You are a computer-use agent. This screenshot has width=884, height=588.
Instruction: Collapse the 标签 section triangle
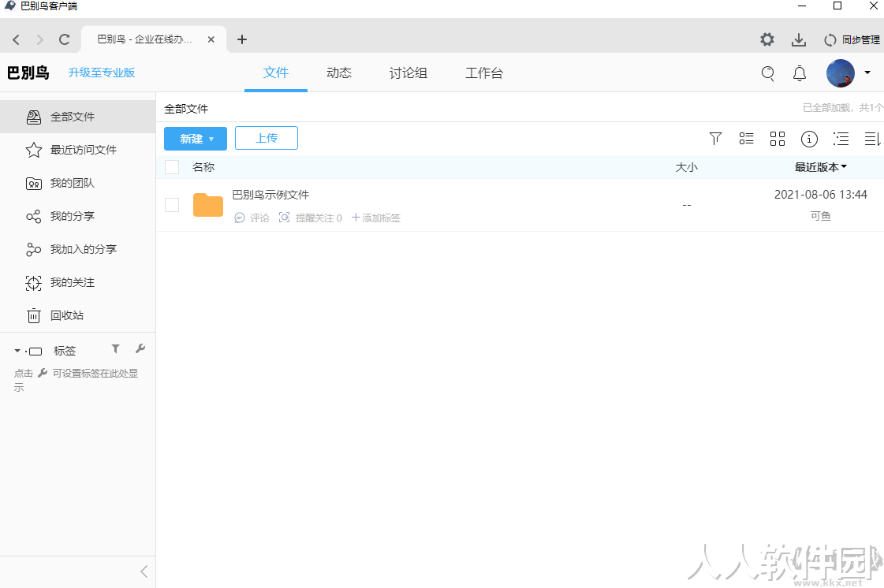(x=17, y=351)
